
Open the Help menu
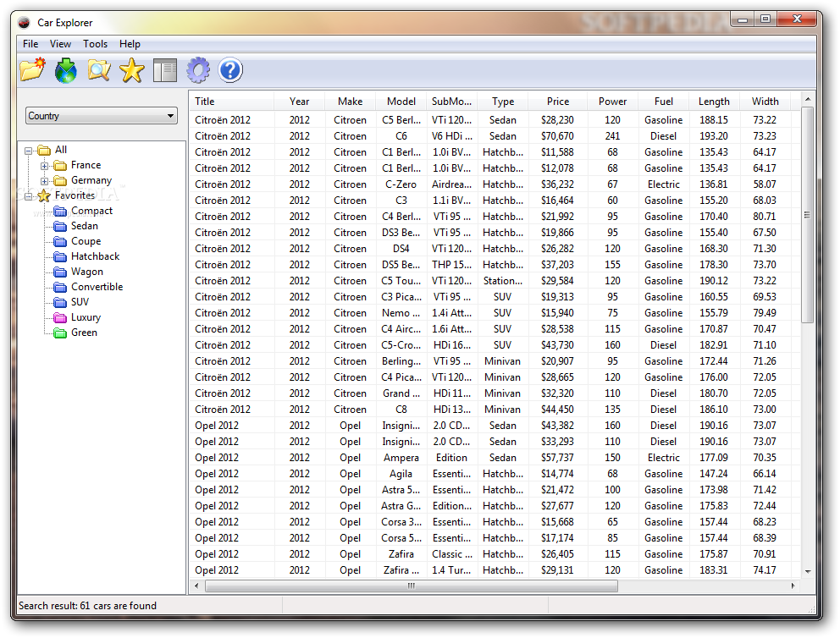pos(130,44)
